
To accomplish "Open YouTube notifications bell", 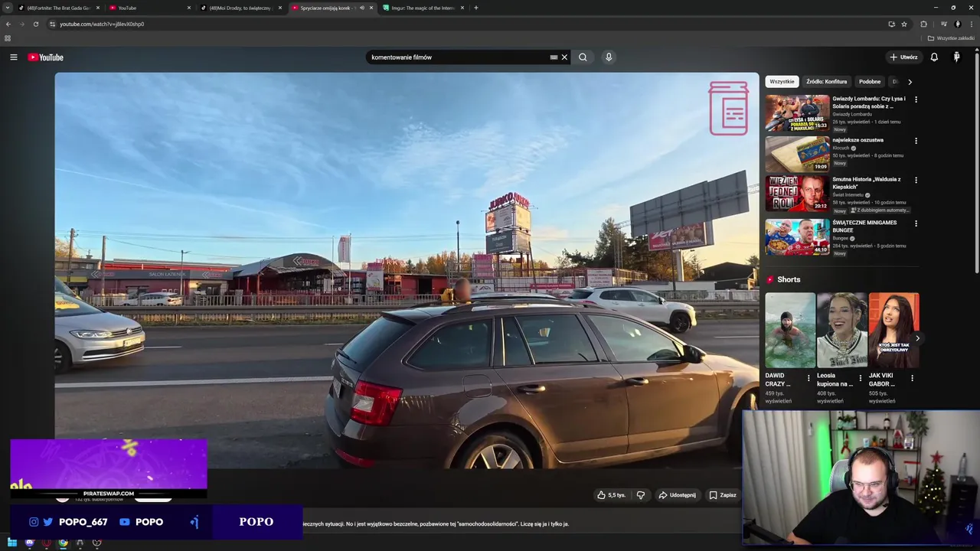I will [x=934, y=57].
